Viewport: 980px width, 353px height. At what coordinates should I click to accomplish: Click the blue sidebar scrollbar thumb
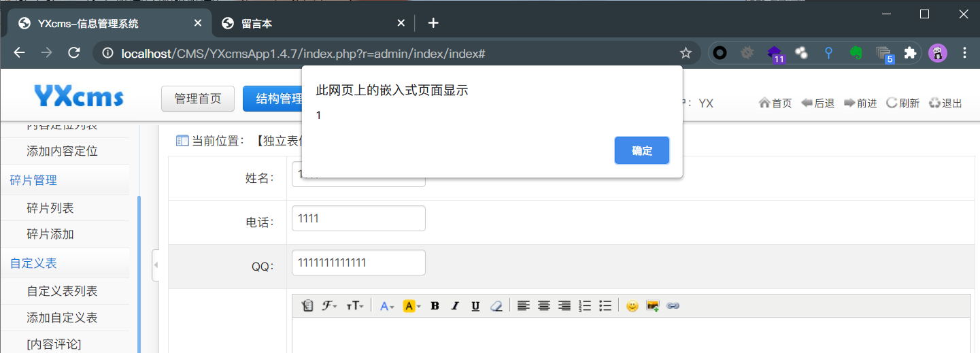[139, 274]
